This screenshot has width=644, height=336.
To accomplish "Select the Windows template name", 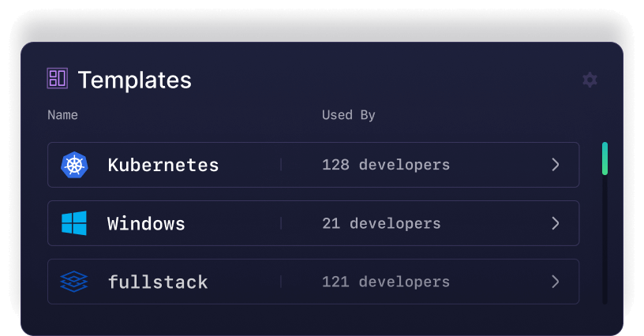I will 146,223.
